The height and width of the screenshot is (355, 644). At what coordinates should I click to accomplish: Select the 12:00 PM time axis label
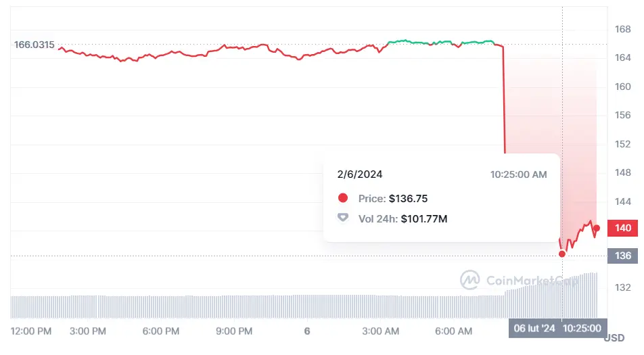click(x=31, y=331)
